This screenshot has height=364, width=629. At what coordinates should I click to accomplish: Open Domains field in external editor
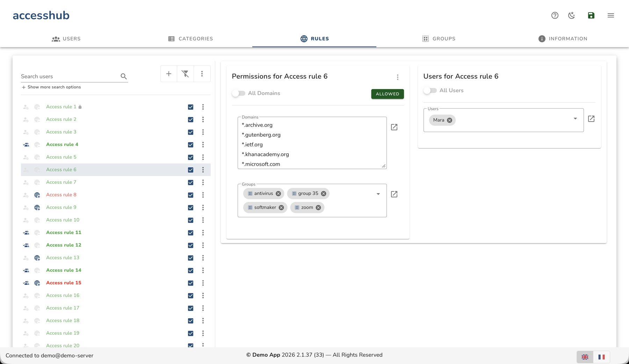(x=394, y=127)
